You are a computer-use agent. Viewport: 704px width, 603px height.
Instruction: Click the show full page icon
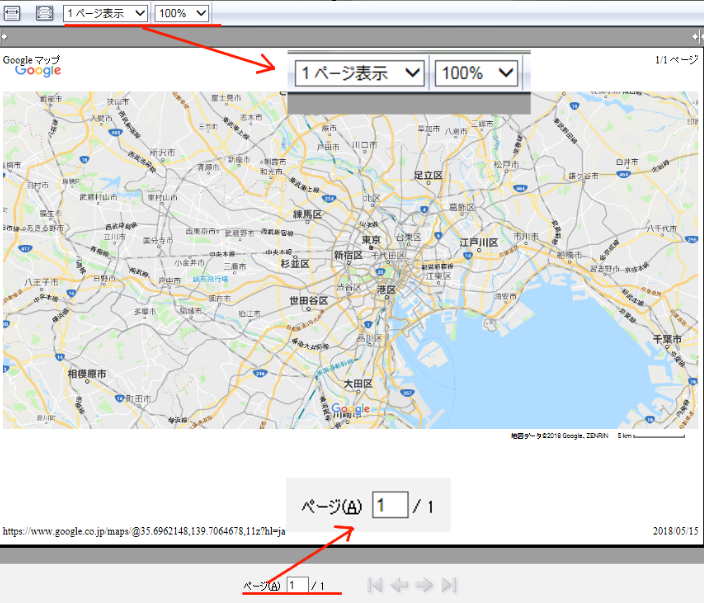pyautogui.click(x=44, y=13)
